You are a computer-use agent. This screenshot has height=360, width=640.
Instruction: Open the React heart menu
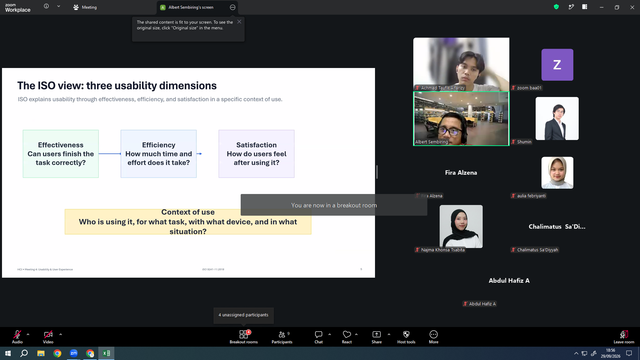pos(347,337)
